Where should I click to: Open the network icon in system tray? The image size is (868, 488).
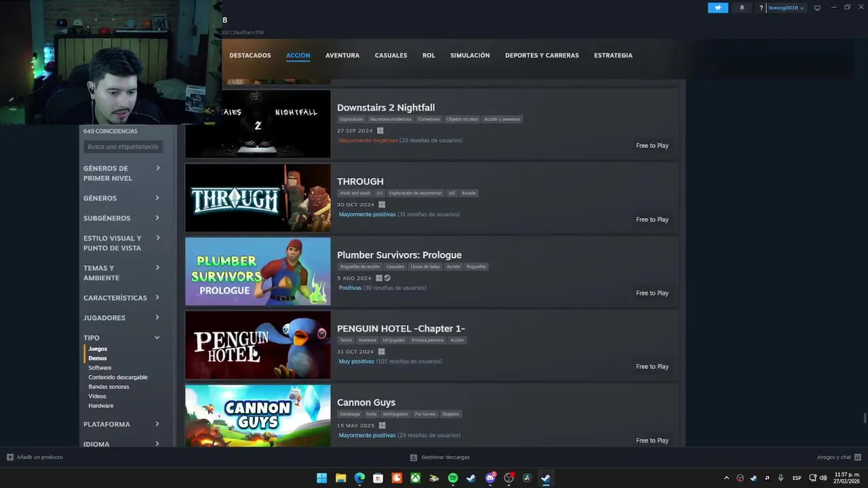(813, 478)
